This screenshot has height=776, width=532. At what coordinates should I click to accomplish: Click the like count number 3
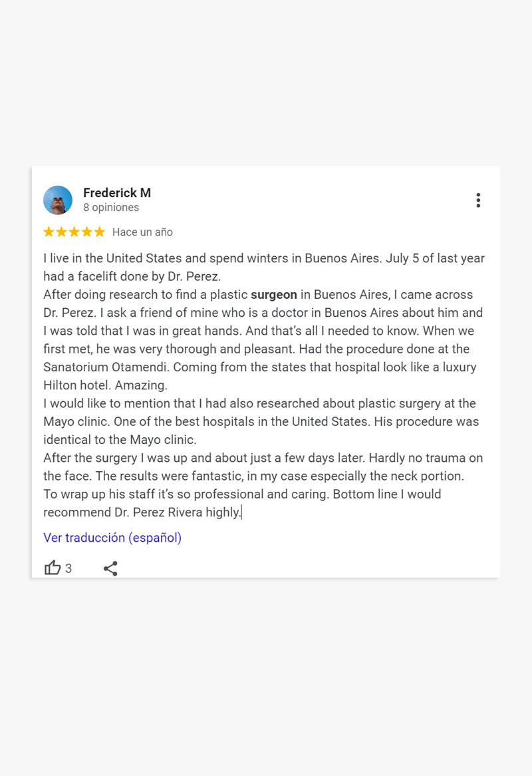(68, 568)
